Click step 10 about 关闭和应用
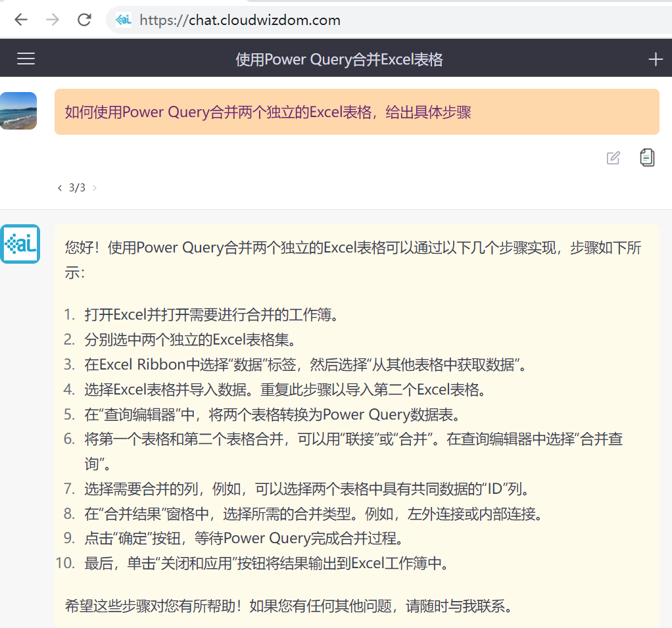 pos(266,563)
